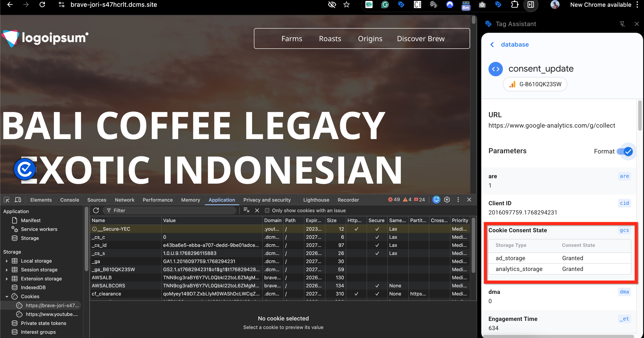644x338 pixels.
Task: Go back via the database link
Action: tap(515, 44)
